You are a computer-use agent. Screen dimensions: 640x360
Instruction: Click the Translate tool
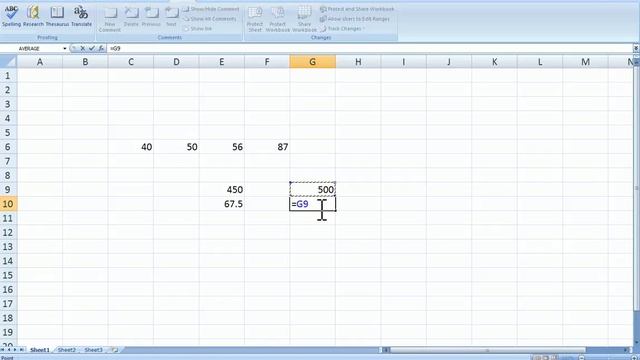coord(81,16)
